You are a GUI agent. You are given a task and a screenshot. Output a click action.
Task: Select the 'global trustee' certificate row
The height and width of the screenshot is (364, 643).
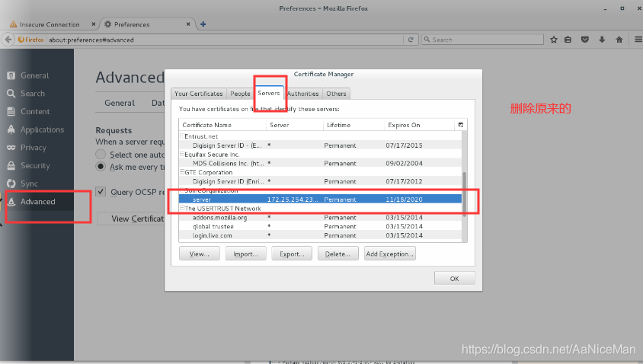[x=320, y=226]
